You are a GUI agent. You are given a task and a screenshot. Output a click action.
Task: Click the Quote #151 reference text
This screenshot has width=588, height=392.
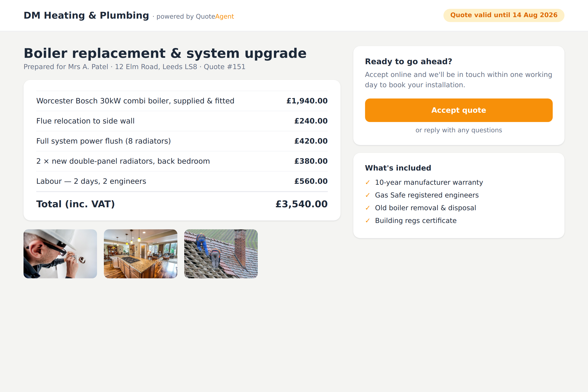pyautogui.click(x=224, y=67)
